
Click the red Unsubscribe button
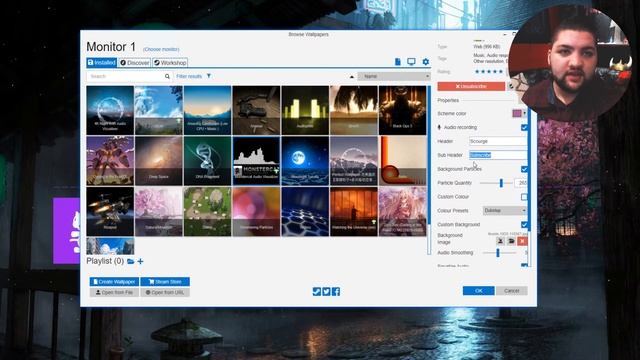471,86
